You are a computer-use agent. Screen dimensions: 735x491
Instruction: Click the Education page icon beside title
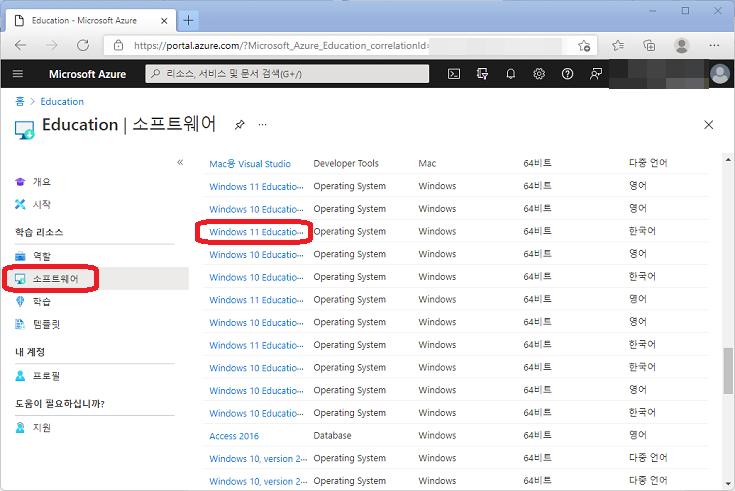24,130
